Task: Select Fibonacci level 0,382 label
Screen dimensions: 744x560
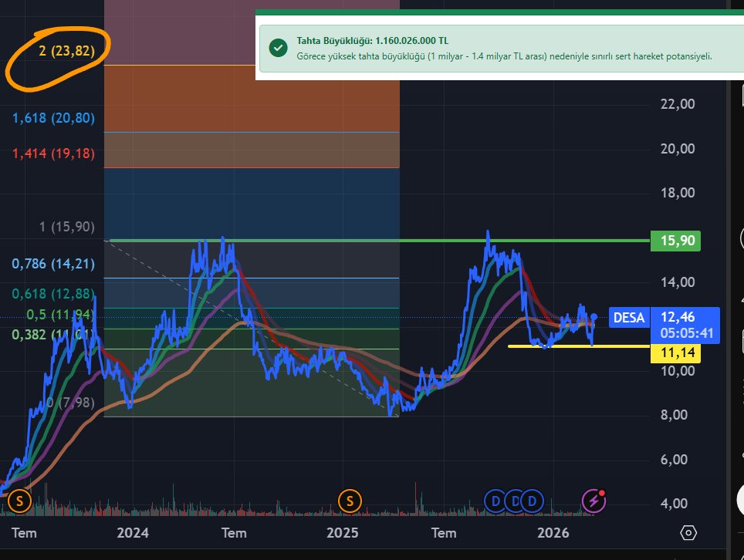Action: click(x=52, y=335)
